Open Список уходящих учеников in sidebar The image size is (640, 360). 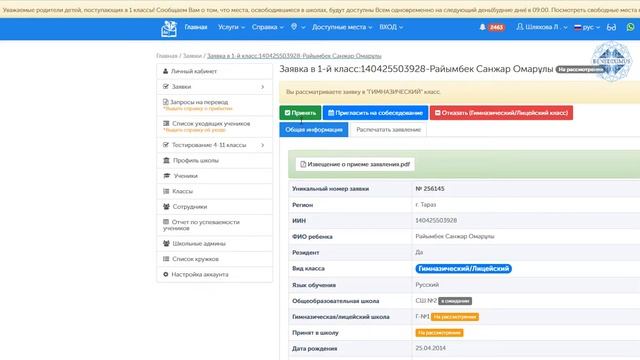tap(215, 127)
